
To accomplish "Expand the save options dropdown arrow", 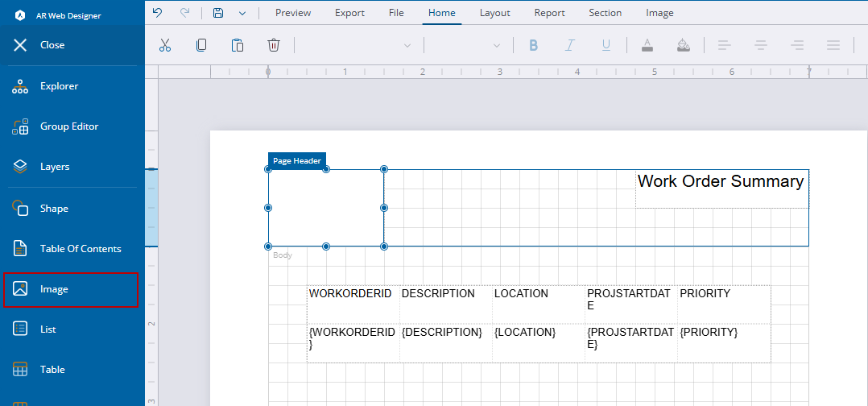I will pyautogui.click(x=242, y=13).
